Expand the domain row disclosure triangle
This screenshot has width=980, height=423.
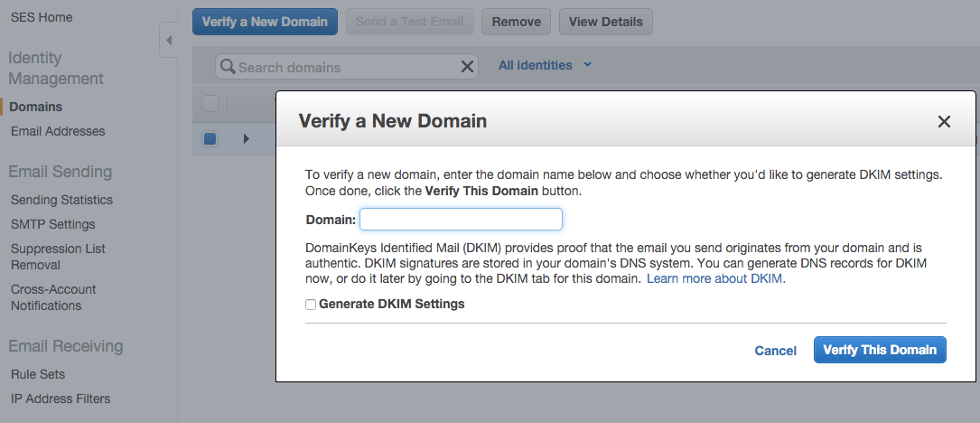(246, 139)
